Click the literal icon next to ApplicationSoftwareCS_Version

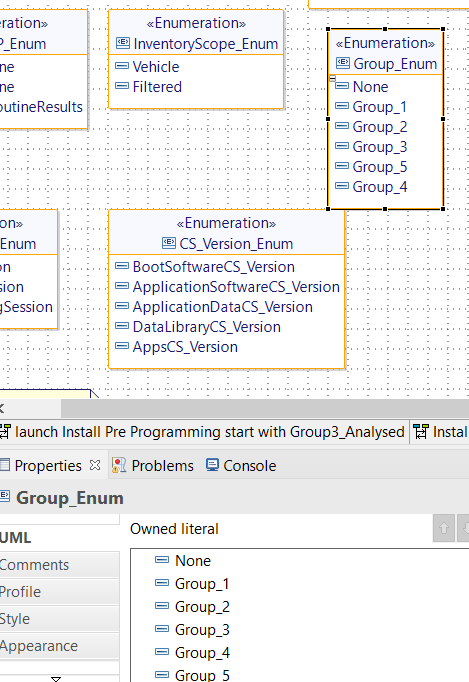[x=122, y=286]
